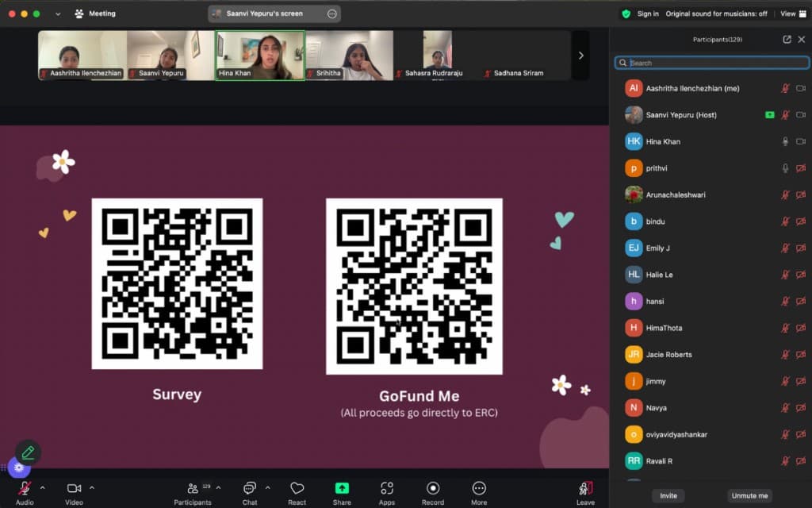Image resolution: width=812 pixels, height=508 pixels.
Task: Click Arunachaleshwari profile picture
Action: 634,195
